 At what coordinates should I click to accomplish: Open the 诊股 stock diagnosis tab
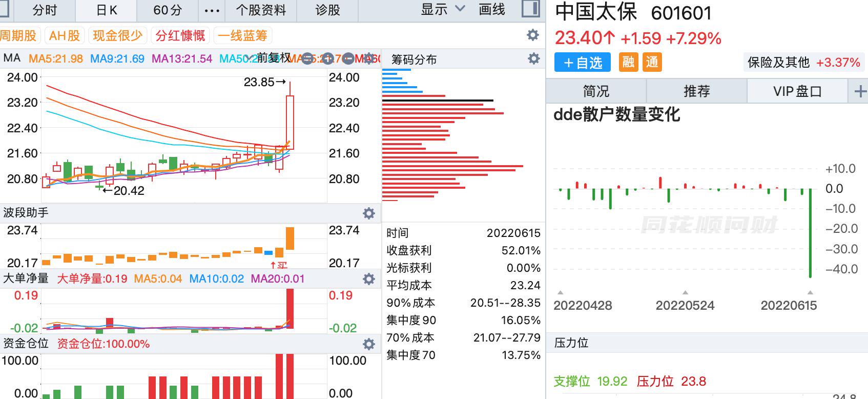pyautogui.click(x=328, y=10)
